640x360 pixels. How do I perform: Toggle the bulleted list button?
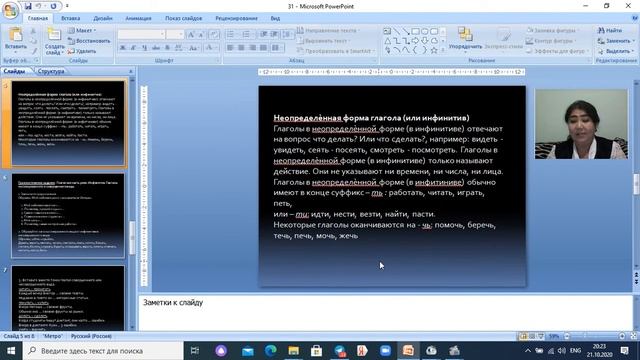[x=230, y=34]
